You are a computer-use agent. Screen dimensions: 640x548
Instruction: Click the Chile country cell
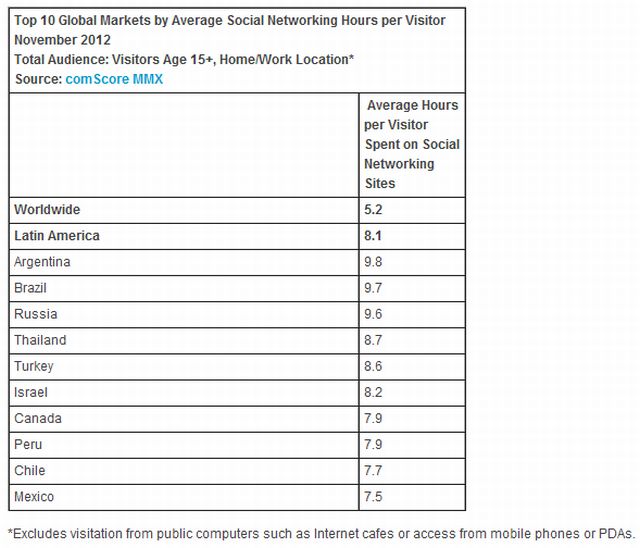(30, 470)
